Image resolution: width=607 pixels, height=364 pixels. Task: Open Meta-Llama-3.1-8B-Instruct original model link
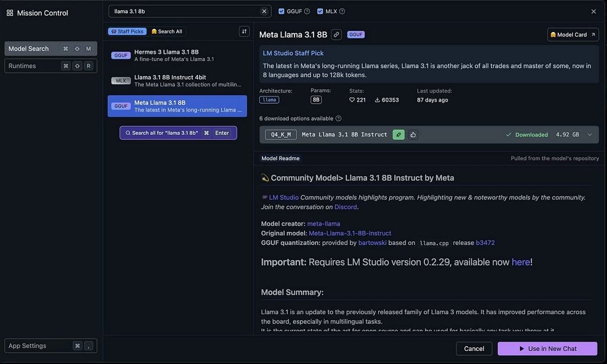coord(350,233)
